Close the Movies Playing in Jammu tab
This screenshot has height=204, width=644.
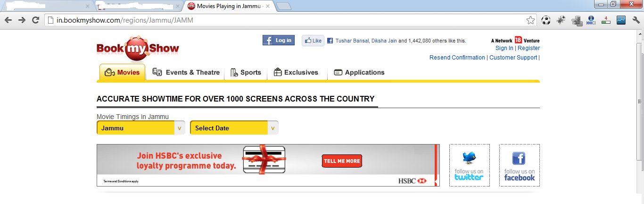(x=268, y=6)
